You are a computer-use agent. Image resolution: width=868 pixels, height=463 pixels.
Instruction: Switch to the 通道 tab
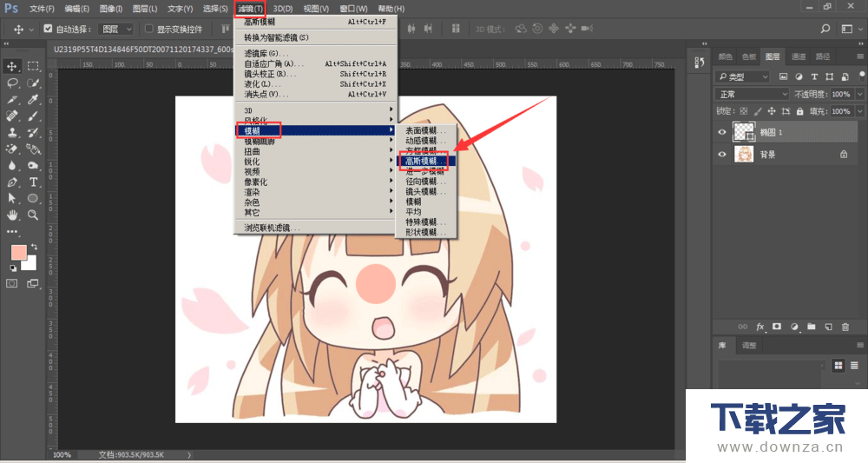pos(799,56)
